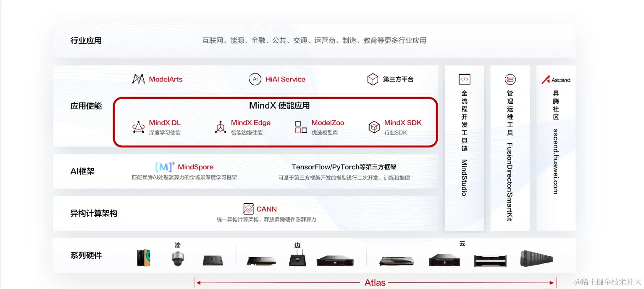Click the CANN stacked-layers icon

[x=249, y=209]
